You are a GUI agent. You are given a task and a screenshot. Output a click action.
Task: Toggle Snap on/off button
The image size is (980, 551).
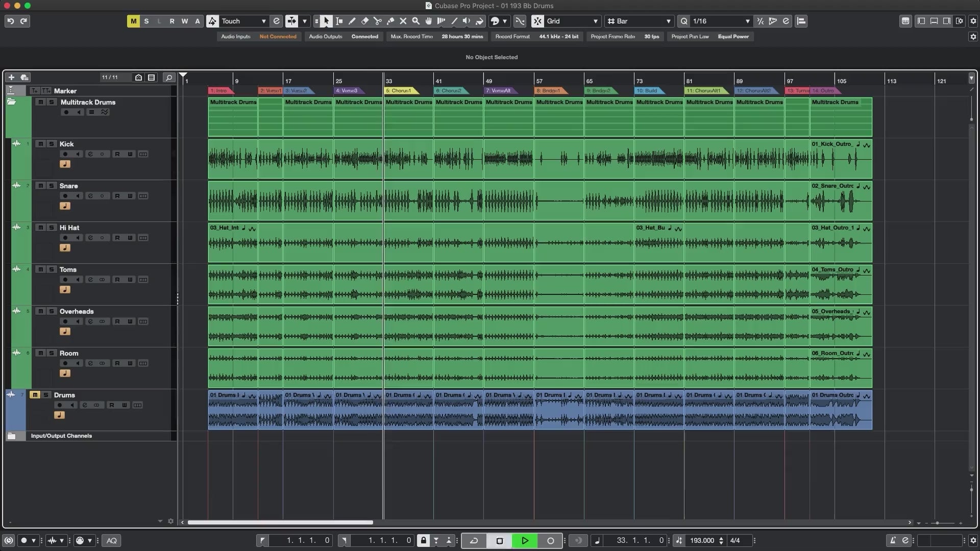537,21
